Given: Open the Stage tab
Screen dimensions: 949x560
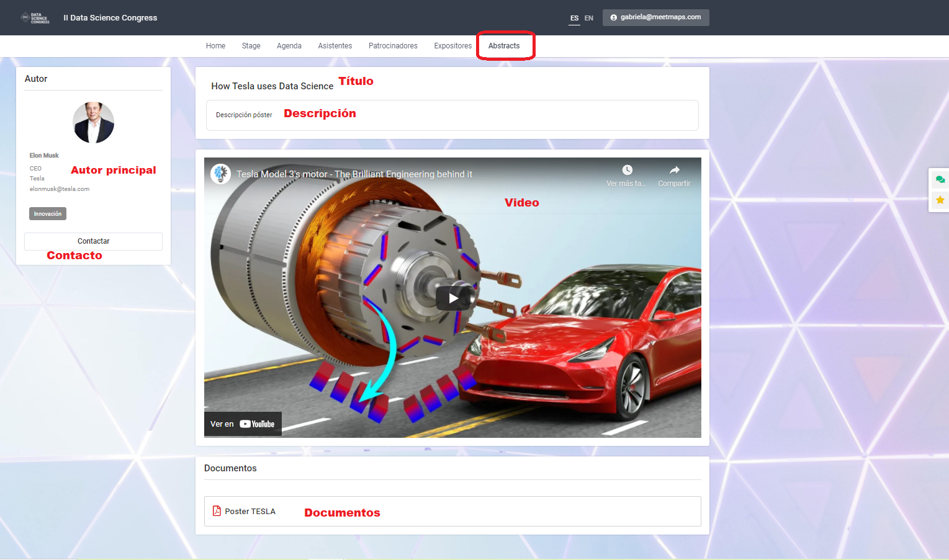Looking at the screenshot, I should pos(251,46).
